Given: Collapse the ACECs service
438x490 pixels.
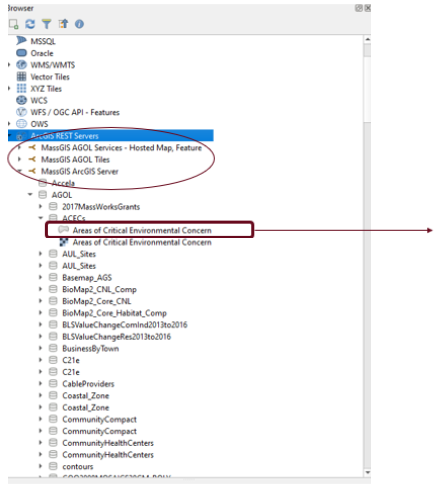Looking at the screenshot, I should click(x=41, y=218).
